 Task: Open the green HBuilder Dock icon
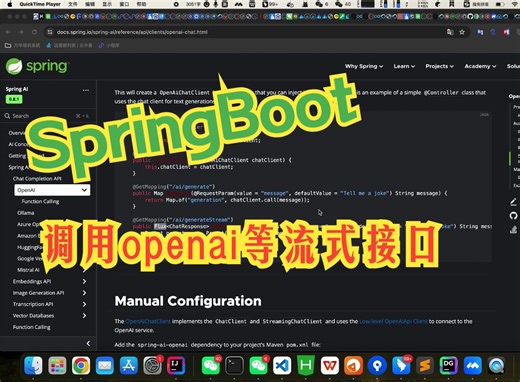pos(306,366)
